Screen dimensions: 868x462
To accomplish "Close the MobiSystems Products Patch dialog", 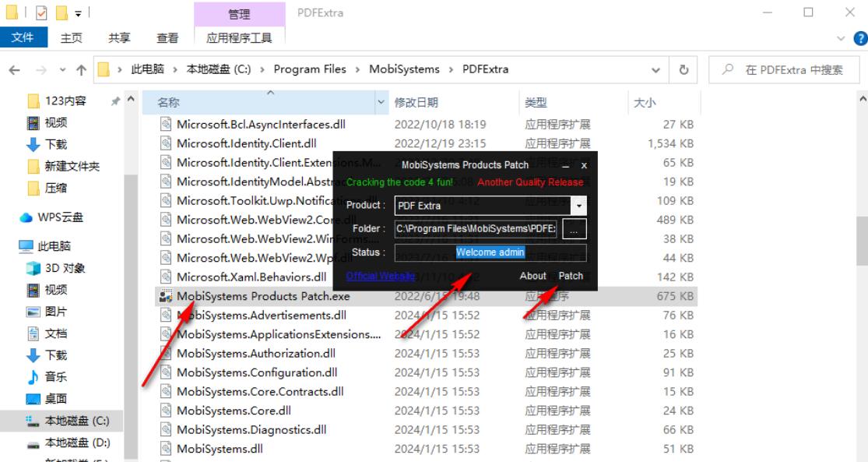I will pyautogui.click(x=584, y=165).
